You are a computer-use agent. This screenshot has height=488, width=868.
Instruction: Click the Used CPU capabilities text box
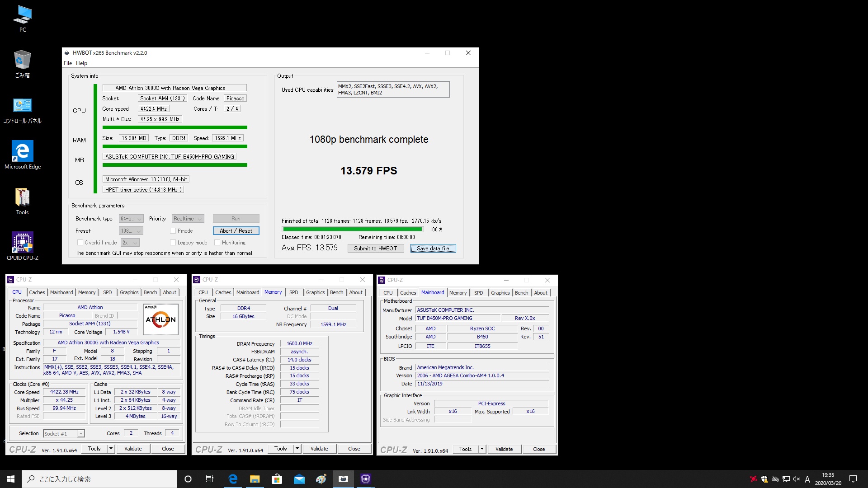393,89
